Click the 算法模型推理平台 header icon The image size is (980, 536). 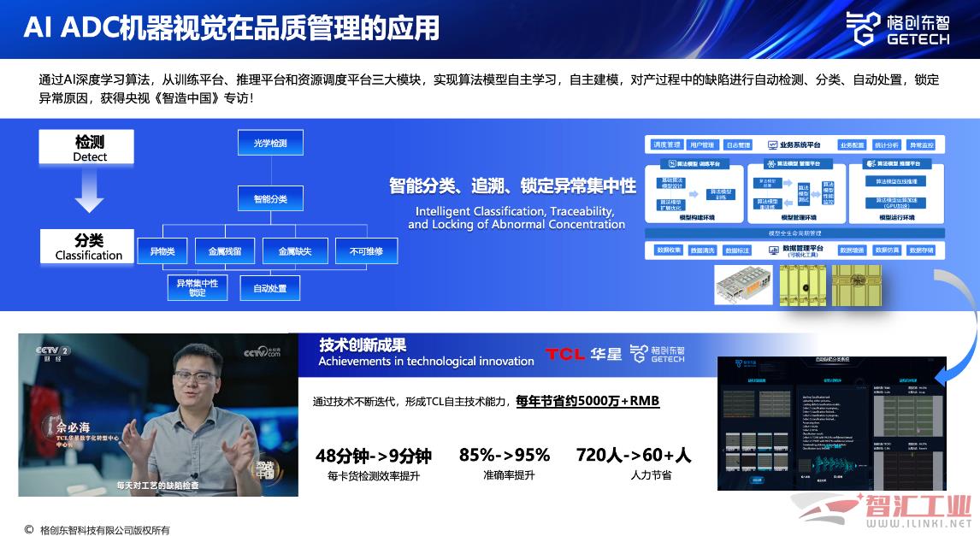871,163
